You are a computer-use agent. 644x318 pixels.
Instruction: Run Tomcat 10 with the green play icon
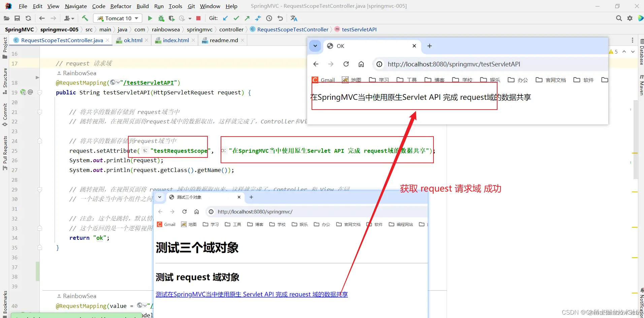click(150, 18)
